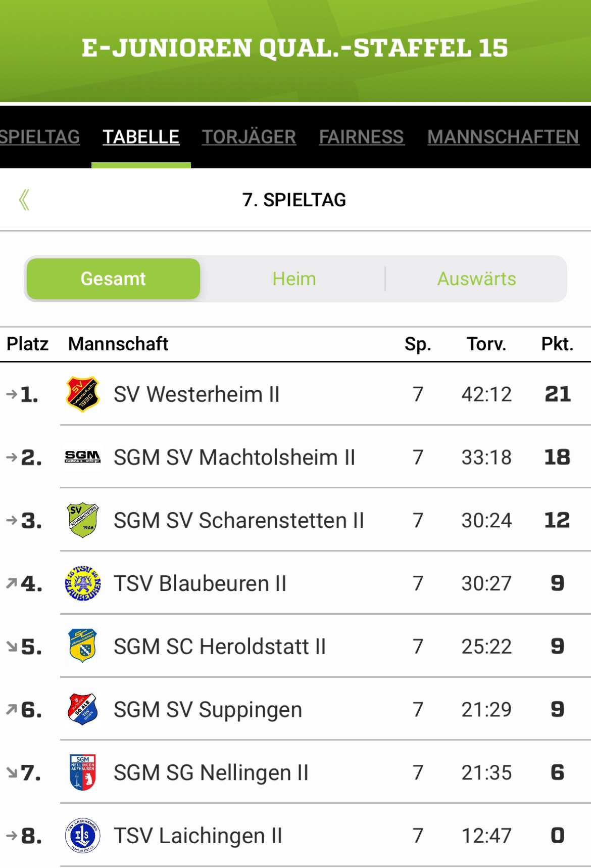Click the SGM SV Suppingen crest
591x868 pixels.
click(83, 709)
